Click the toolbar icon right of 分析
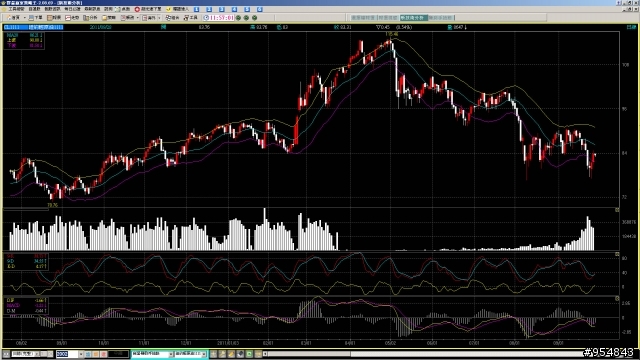Screen dimensions: 640x360 [109, 18]
